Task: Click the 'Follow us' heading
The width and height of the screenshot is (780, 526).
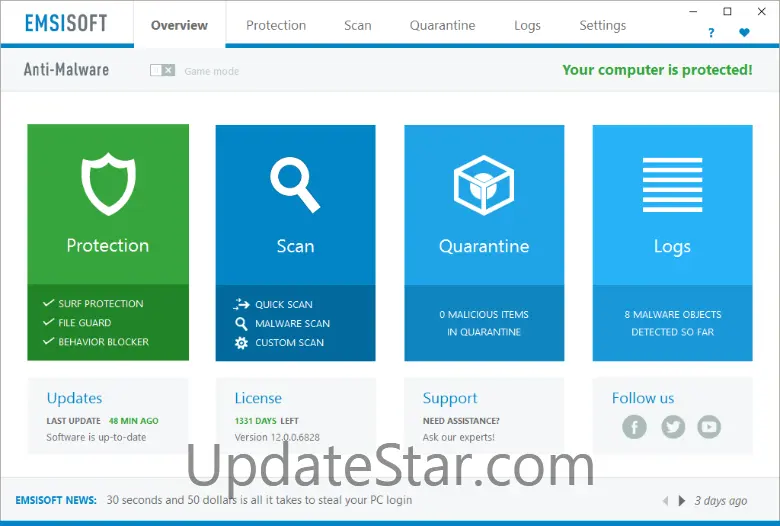Action: [x=643, y=398]
